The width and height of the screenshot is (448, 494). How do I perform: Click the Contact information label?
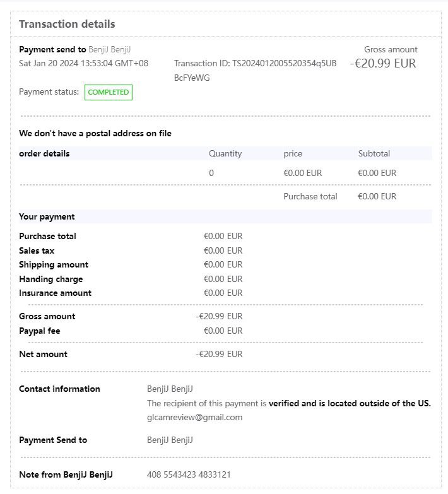pos(59,389)
